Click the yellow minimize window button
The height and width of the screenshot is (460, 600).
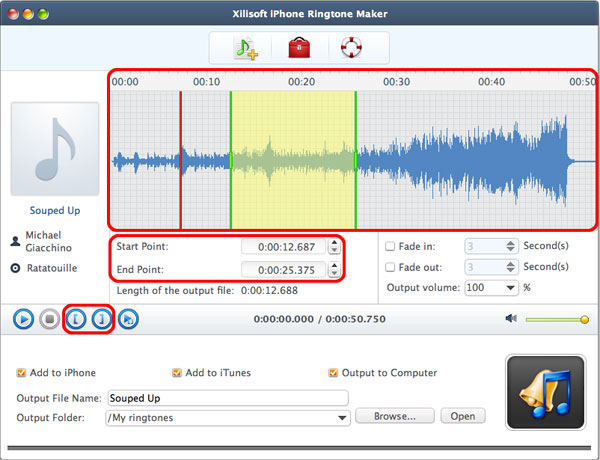pyautogui.click(x=28, y=14)
